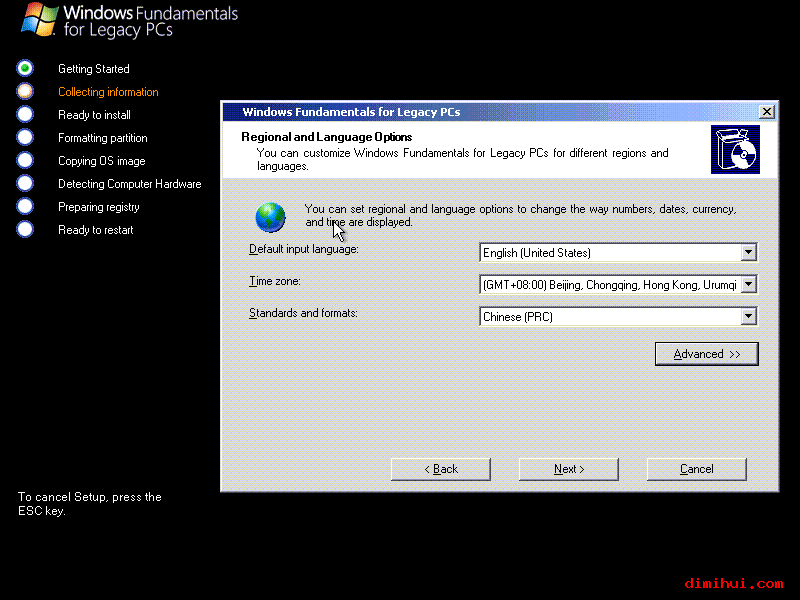Click the Detecting Computer Hardware step circle
Image resolution: width=800 pixels, height=600 pixels.
(x=25, y=183)
